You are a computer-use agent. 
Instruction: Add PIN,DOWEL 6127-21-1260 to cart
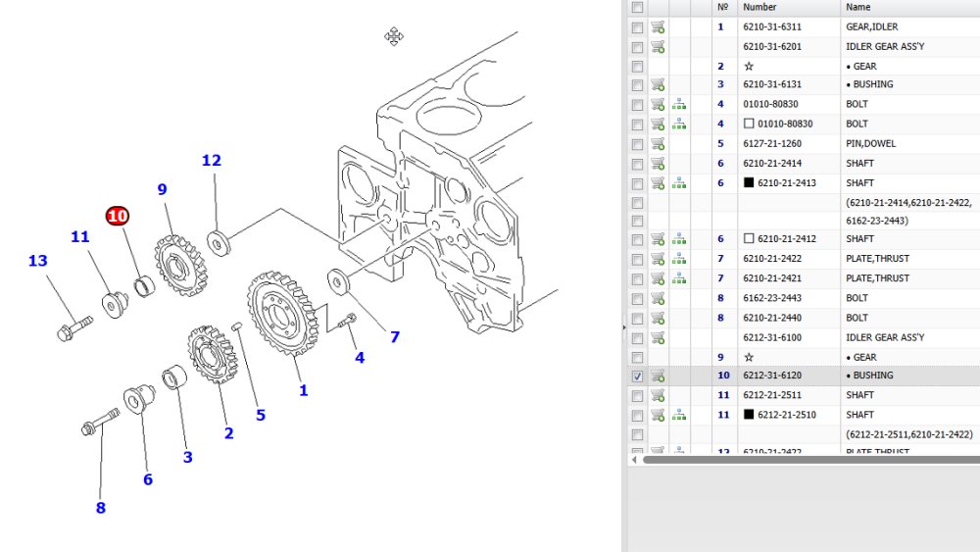pyautogui.click(x=658, y=144)
